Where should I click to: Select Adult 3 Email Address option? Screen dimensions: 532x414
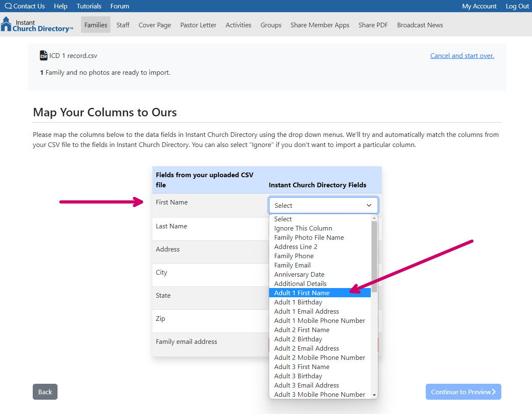click(320, 385)
